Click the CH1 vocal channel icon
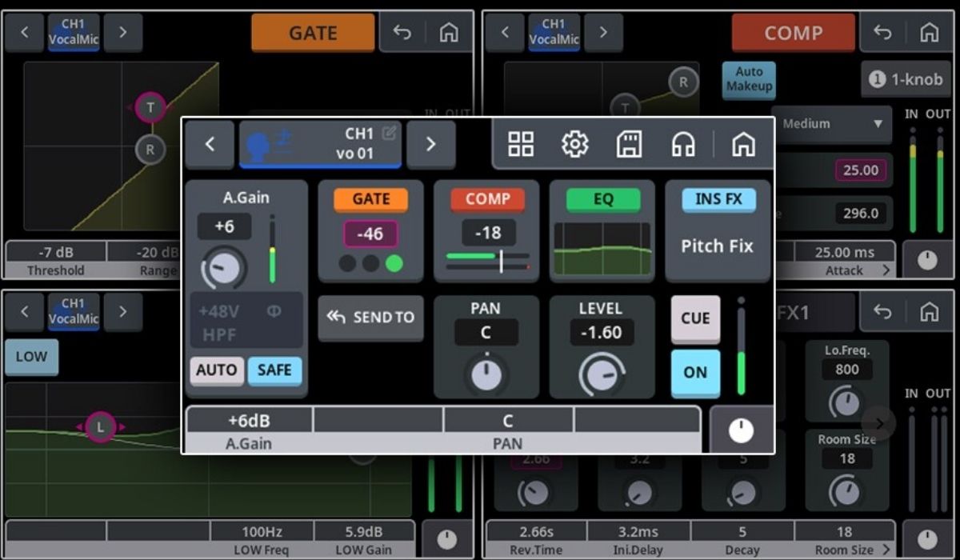 tap(270, 145)
